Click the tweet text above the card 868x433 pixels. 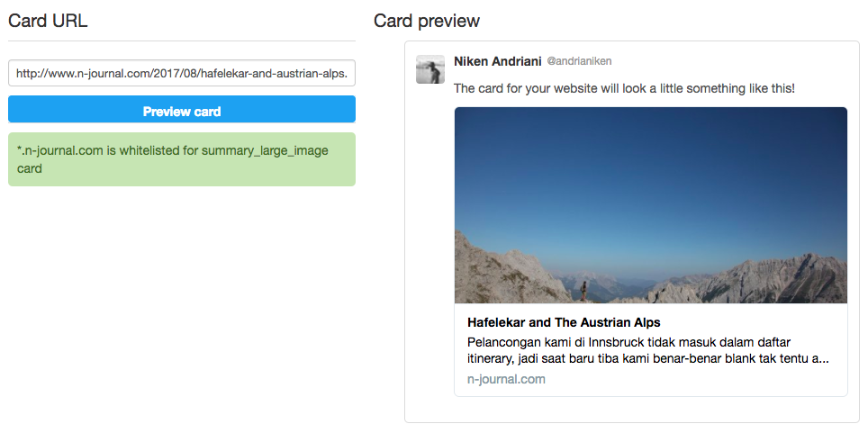[x=624, y=88]
